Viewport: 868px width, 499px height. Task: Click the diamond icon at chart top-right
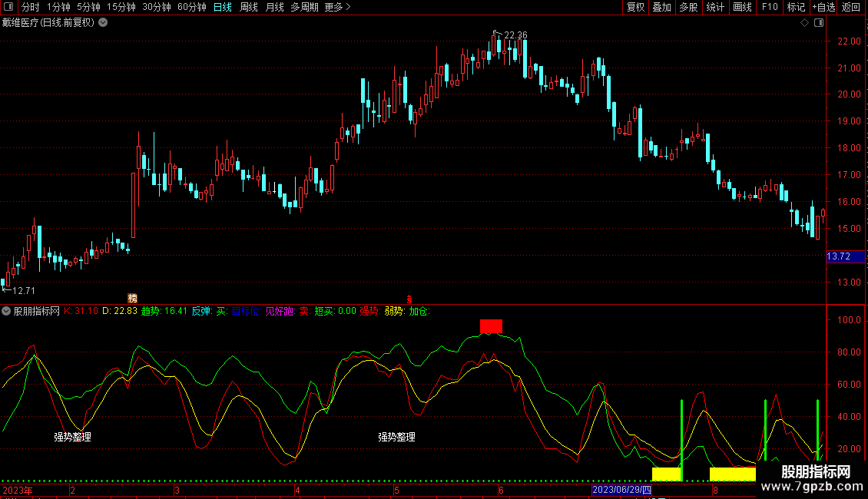tap(804, 23)
